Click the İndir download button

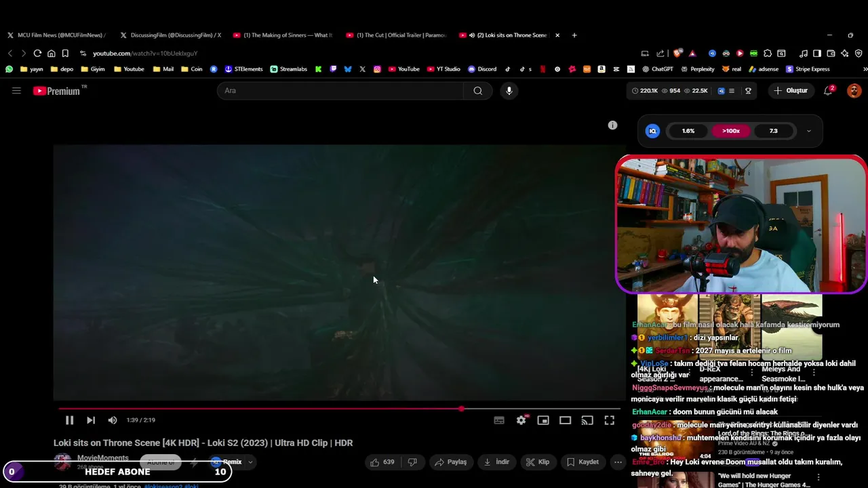pyautogui.click(x=496, y=462)
